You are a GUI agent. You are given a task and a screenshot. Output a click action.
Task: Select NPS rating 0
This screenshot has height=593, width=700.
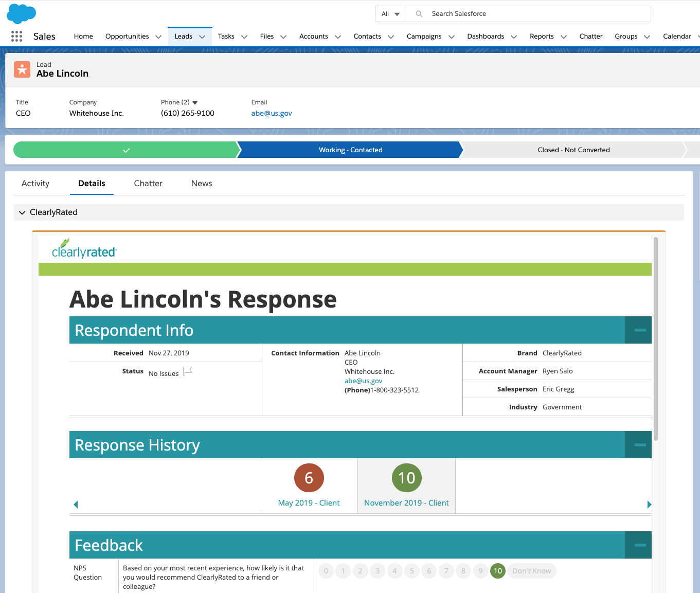[326, 571]
